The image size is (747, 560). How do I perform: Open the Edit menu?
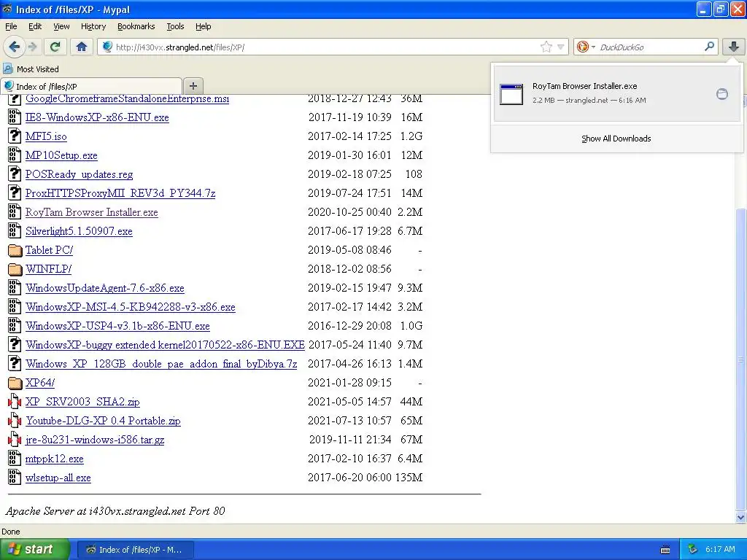click(x=35, y=26)
